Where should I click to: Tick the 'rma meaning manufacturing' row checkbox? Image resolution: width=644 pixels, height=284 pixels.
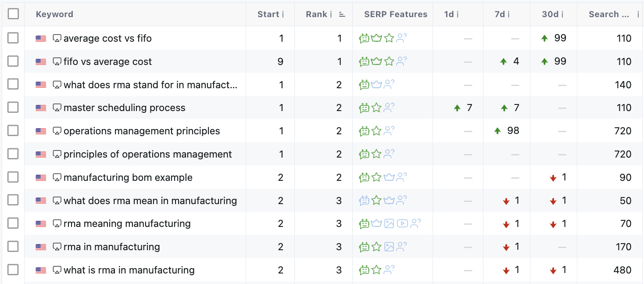pyautogui.click(x=13, y=223)
